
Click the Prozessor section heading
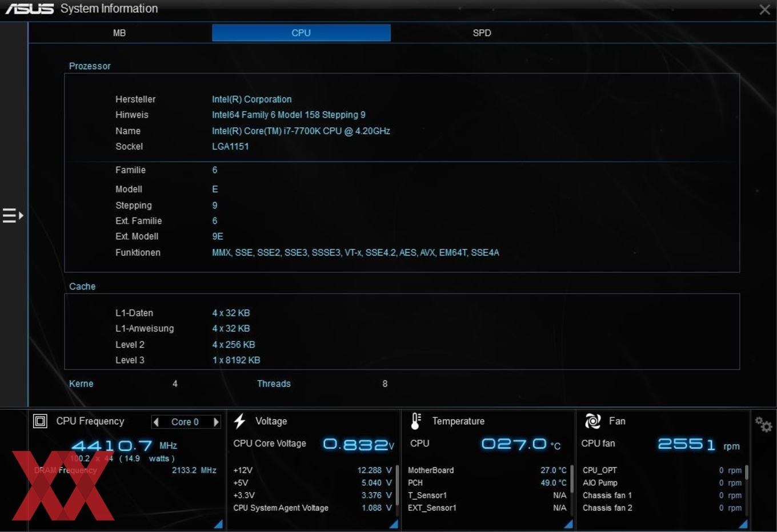pyautogui.click(x=90, y=66)
